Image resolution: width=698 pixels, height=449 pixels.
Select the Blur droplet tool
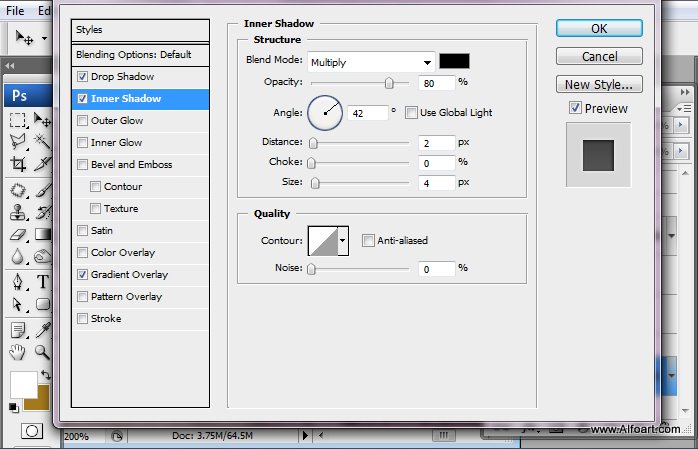[x=18, y=257]
